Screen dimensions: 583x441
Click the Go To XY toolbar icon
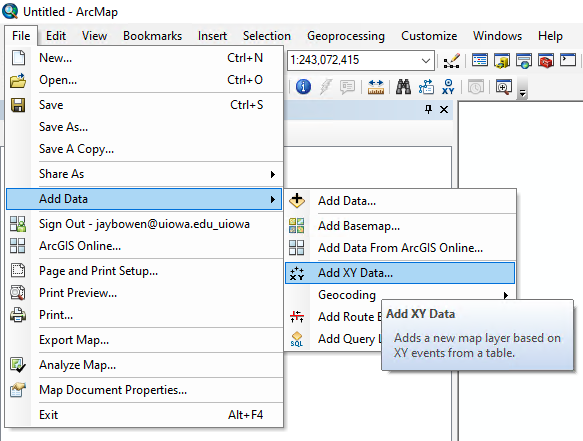click(x=448, y=87)
